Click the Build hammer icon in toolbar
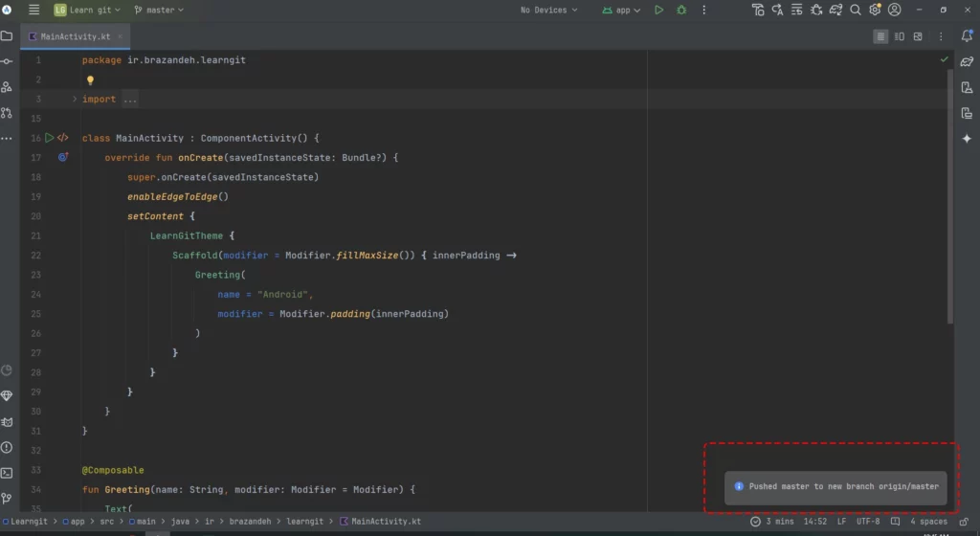This screenshot has height=536, width=980. (x=758, y=10)
